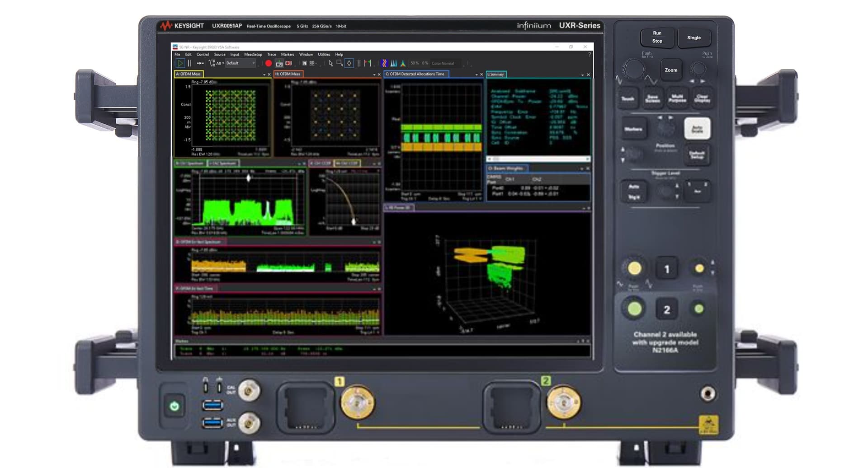Click the N trace data icon in toolbar
This screenshot has height=468, width=868.
click(305, 63)
